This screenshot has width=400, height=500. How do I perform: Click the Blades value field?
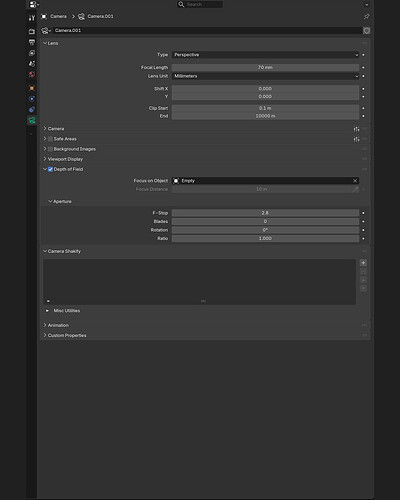click(x=265, y=222)
